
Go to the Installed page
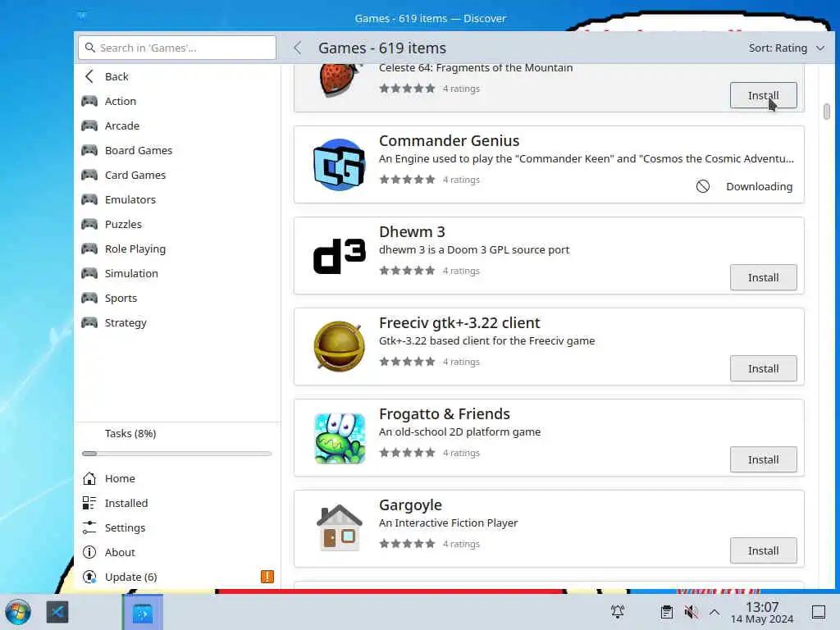[177, 503]
